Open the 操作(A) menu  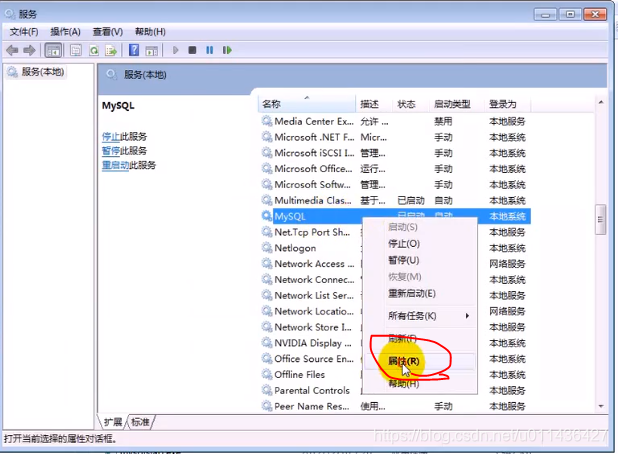click(x=65, y=32)
